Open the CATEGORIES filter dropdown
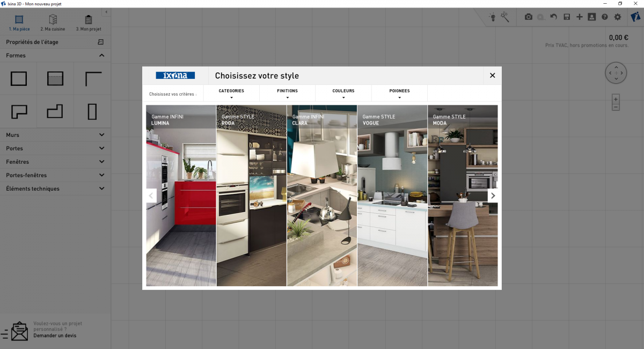The image size is (644, 349). (x=231, y=93)
